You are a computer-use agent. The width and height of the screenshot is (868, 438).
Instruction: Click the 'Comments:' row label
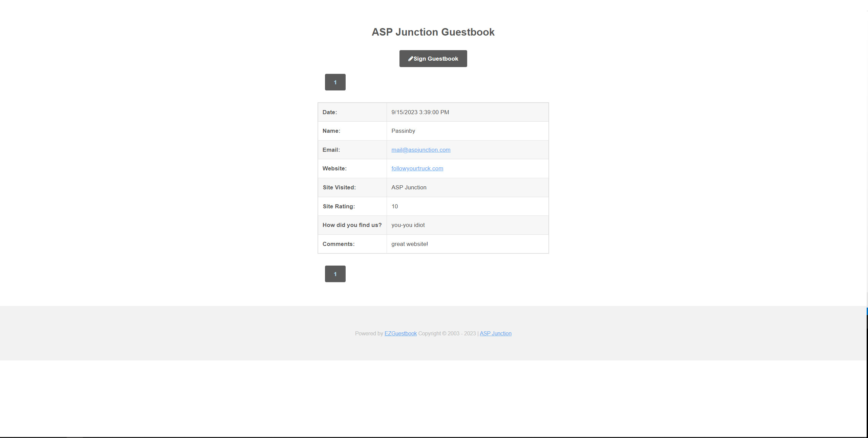coord(339,244)
